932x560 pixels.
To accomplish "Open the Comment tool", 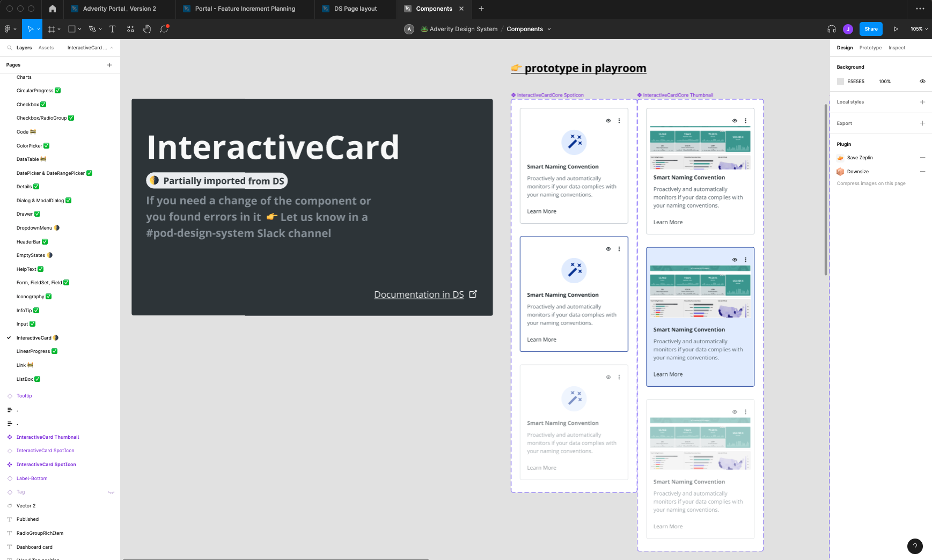I will point(164,29).
